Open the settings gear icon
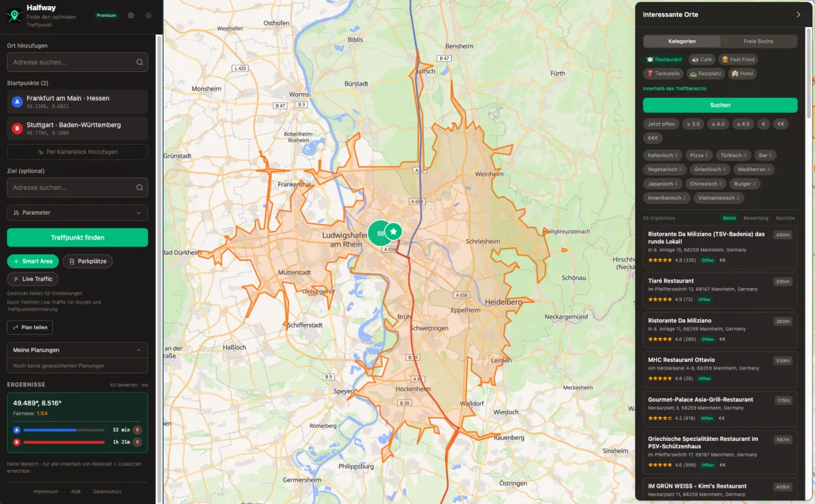This screenshot has width=815, height=504. coord(130,15)
